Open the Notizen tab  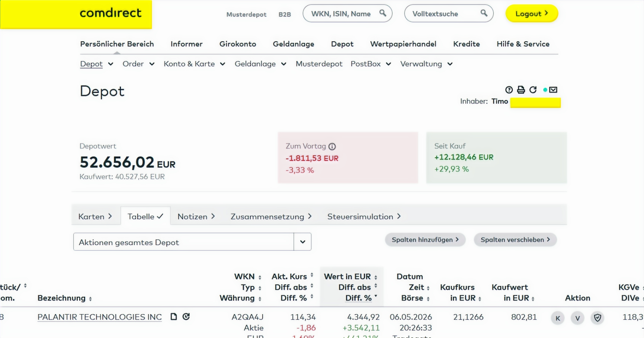196,216
